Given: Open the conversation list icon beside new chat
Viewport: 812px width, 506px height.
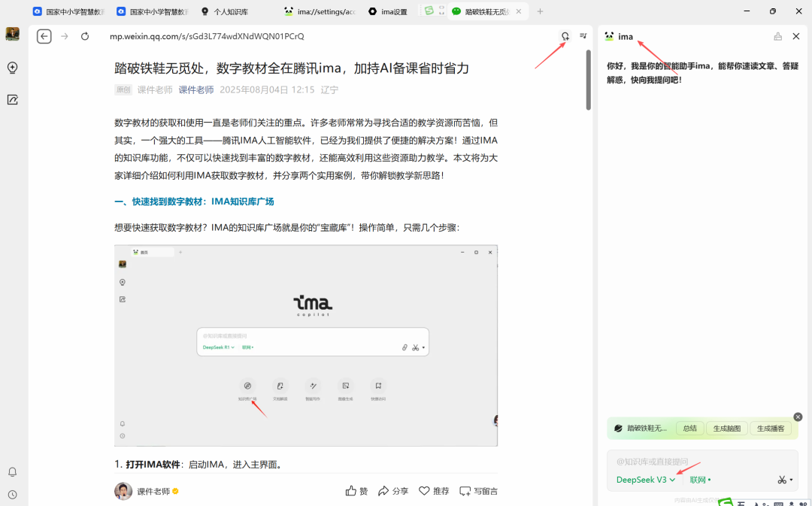Looking at the screenshot, I should 583,35.
